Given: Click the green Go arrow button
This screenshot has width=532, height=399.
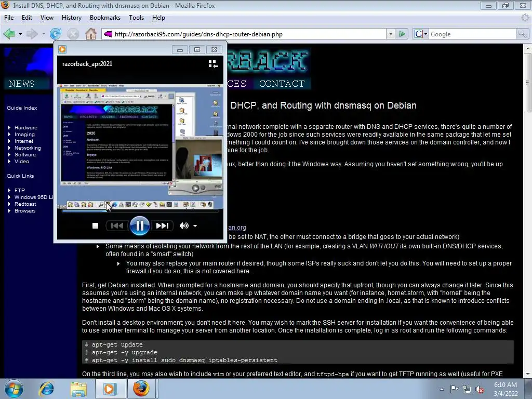Looking at the screenshot, I should [402, 34].
